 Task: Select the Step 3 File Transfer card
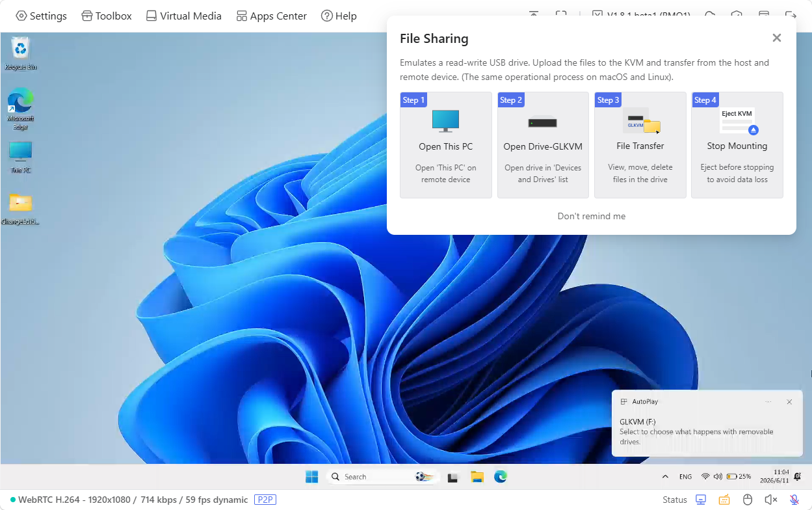[x=640, y=145]
